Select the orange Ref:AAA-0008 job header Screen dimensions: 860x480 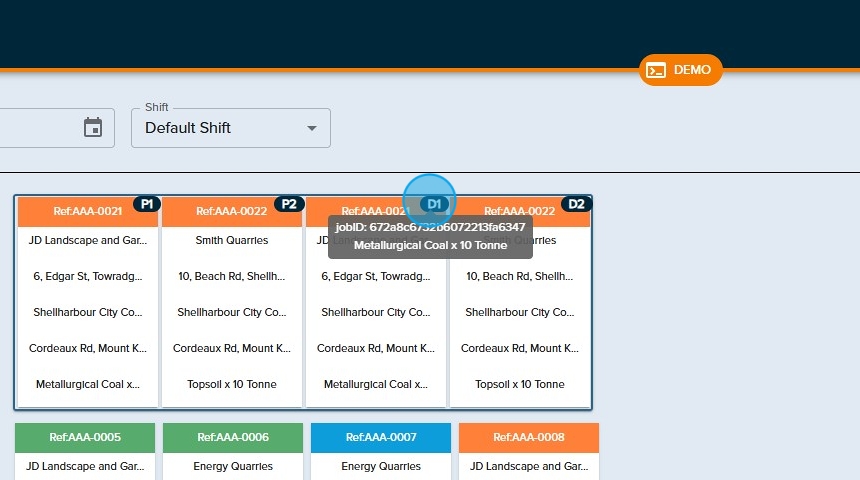coord(529,438)
